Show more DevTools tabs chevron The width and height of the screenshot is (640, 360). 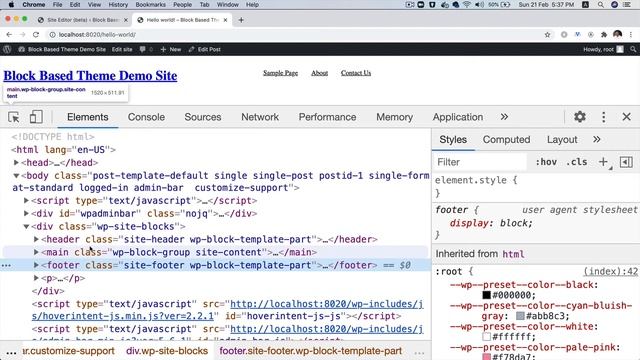[x=504, y=117]
